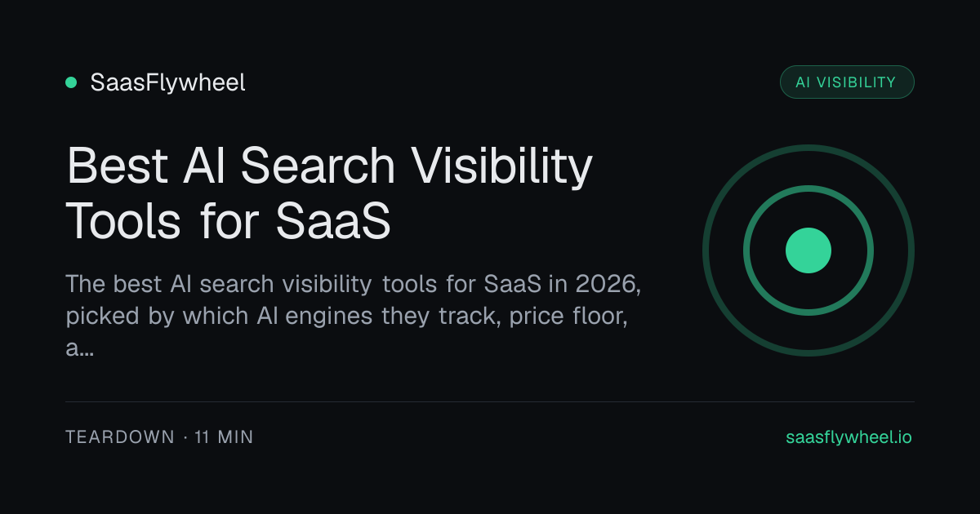Click the description line starting 'picked by which AI'
The height and width of the screenshot is (514, 980).
(x=346, y=317)
